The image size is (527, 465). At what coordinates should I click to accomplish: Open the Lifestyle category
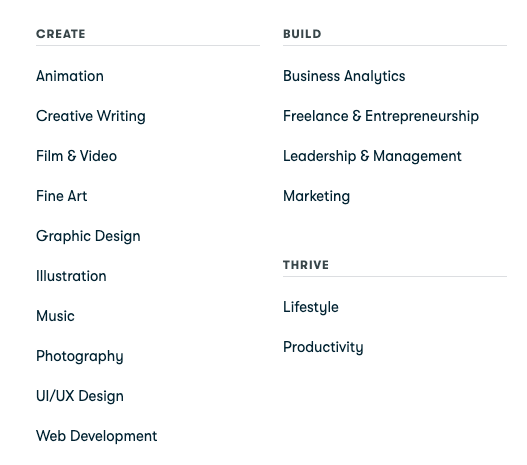[311, 307]
